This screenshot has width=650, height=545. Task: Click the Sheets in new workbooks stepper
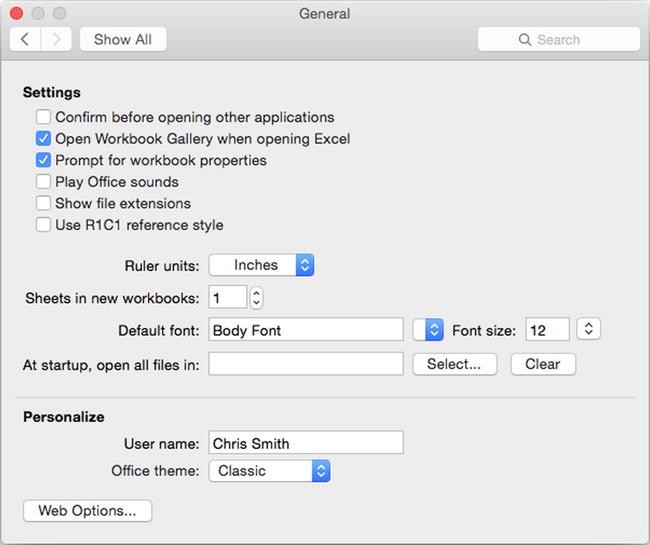pos(257,297)
